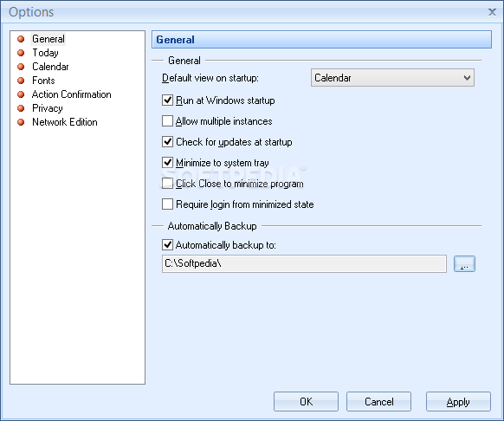
Task: Cancel the Options dialog
Action: [x=378, y=401]
